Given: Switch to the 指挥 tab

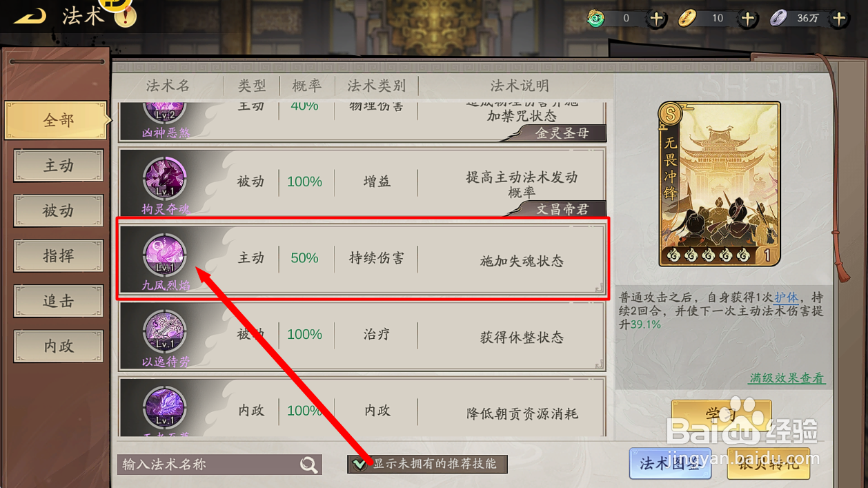Looking at the screenshot, I should (x=59, y=256).
